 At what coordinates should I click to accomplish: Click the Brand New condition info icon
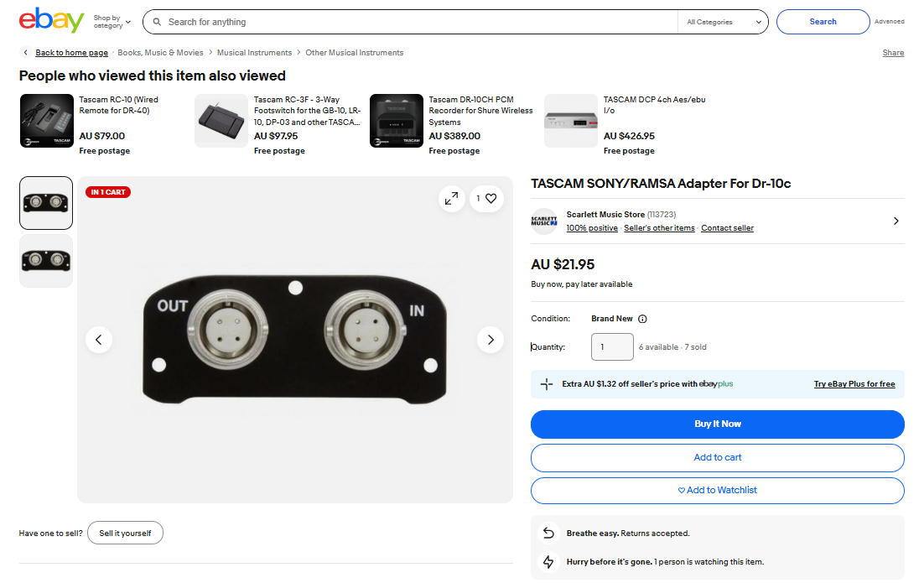point(642,319)
